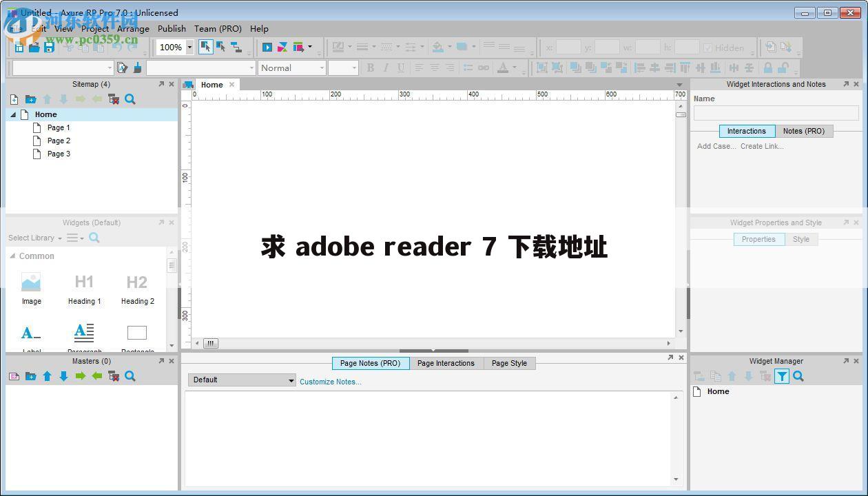Open the page tabs list dropdown arrow
The image size is (868, 496).
tap(680, 85)
